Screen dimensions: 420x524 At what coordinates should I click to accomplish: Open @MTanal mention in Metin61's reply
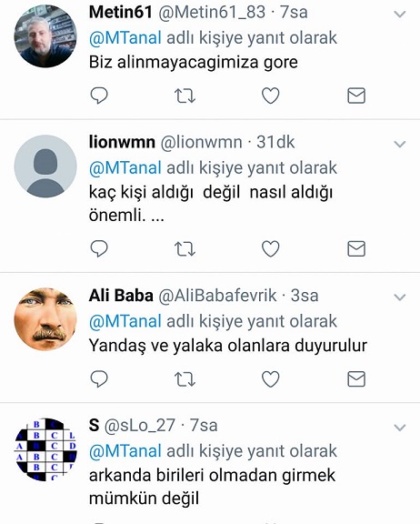125,37
